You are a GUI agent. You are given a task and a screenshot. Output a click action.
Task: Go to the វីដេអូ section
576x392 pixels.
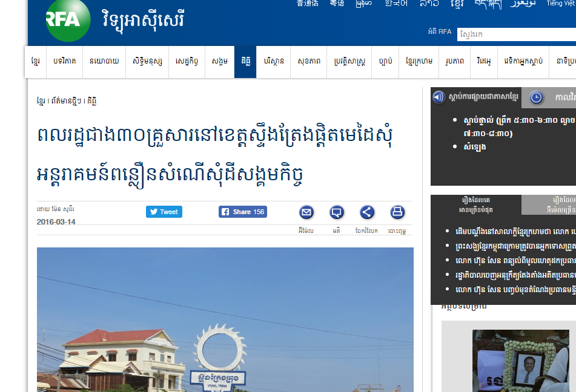(484, 62)
